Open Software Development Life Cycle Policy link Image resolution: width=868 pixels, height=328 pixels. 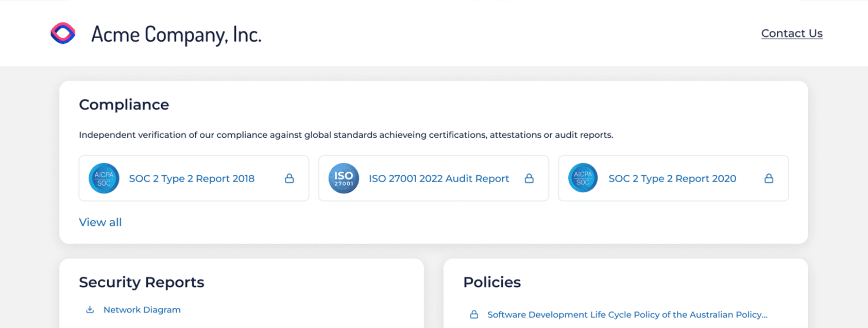point(627,315)
